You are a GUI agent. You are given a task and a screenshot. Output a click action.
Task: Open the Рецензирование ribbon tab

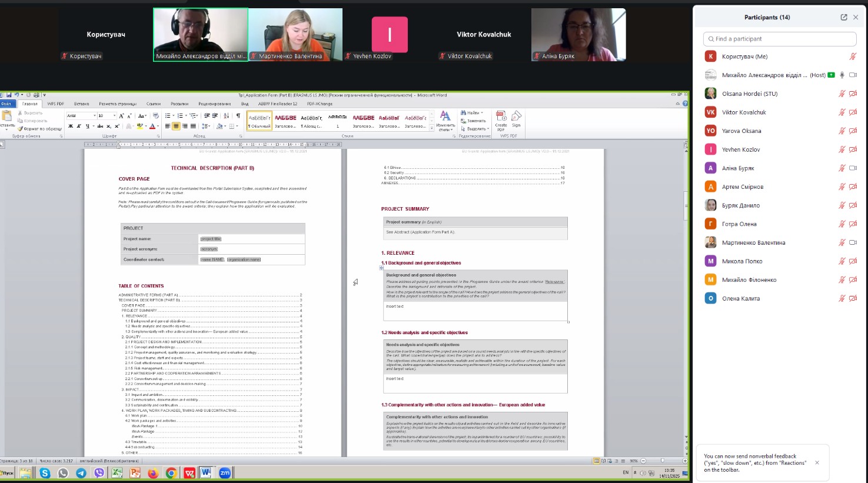(214, 104)
